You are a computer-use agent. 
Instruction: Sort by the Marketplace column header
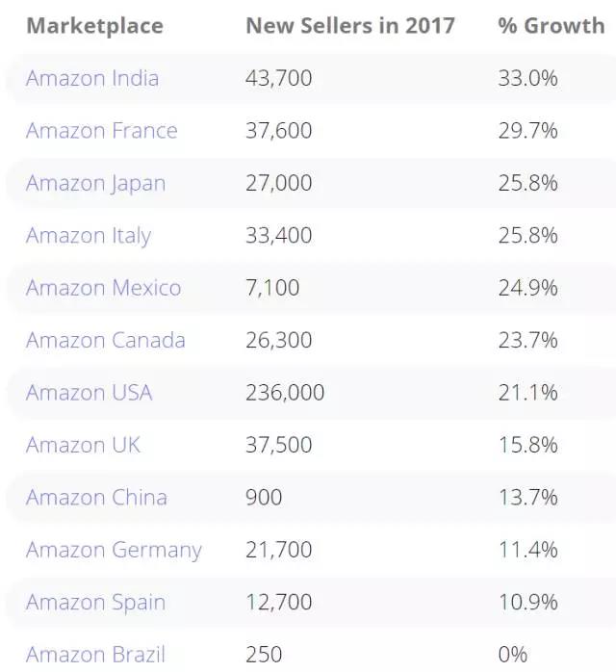click(x=94, y=25)
